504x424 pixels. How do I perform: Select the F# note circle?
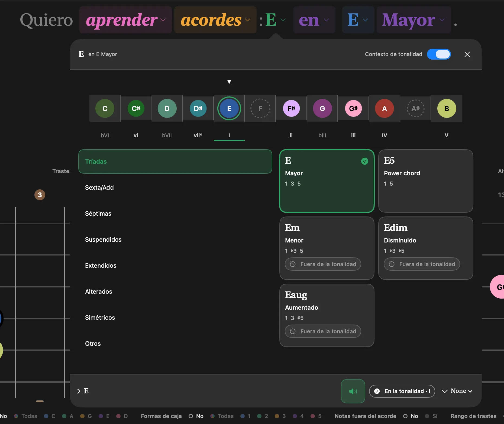pyautogui.click(x=291, y=108)
